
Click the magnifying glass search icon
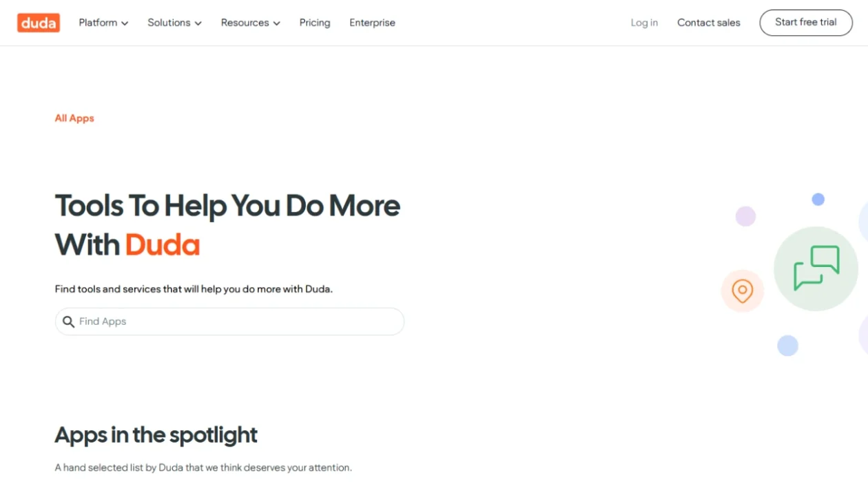(68, 321)
